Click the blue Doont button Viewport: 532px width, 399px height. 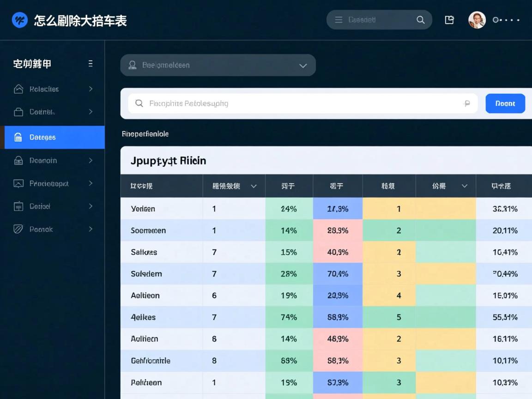tap(505, 103)
